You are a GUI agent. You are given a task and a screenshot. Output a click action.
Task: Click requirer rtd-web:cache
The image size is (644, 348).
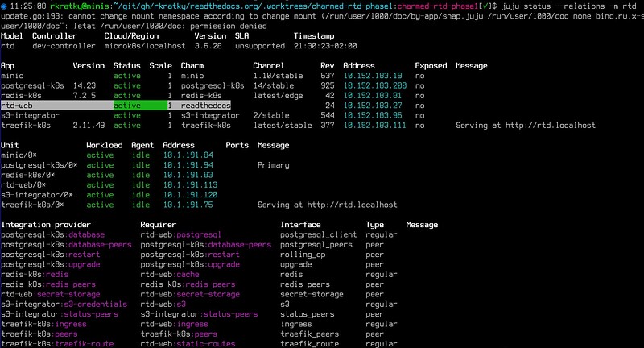point(170,274)
